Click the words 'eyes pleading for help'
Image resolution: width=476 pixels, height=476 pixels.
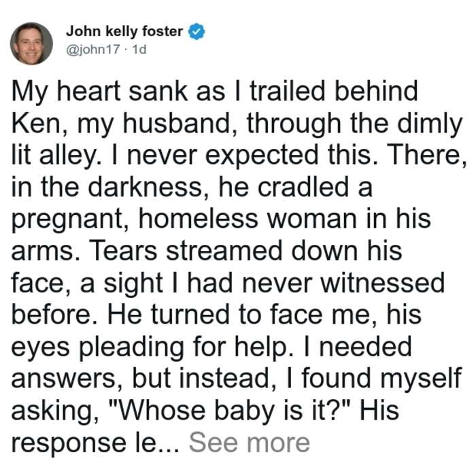click(150, 348)
